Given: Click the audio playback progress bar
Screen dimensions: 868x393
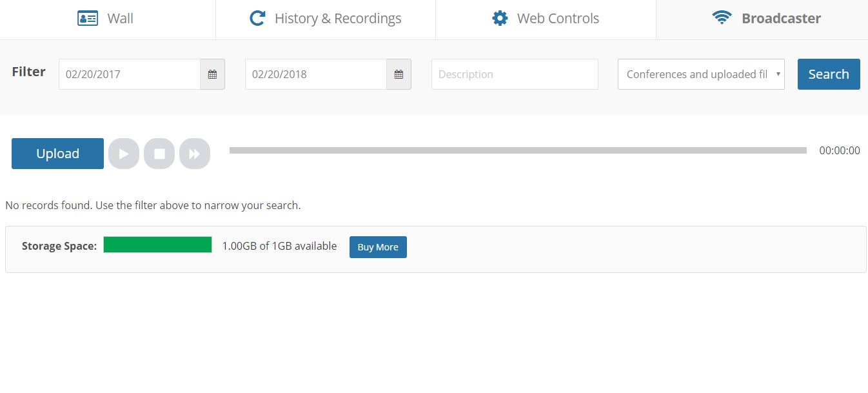Looking at the screenshot, I should 518,150.
